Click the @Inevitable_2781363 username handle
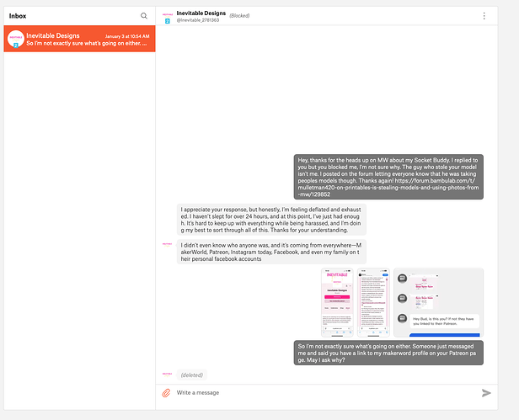Image resolution: width=519 pixels, height=420 pixels. click(x=198, y=20)
